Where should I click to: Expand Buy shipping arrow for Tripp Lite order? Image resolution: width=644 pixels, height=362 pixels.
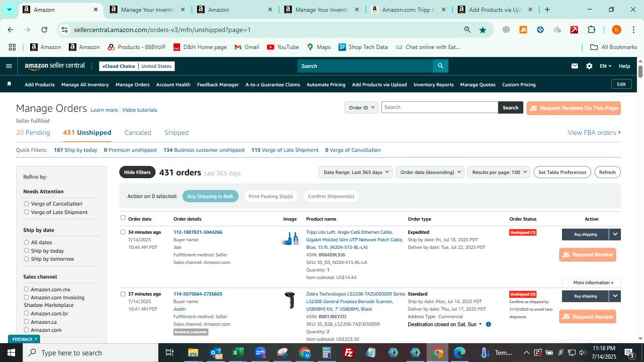(615, 234)
